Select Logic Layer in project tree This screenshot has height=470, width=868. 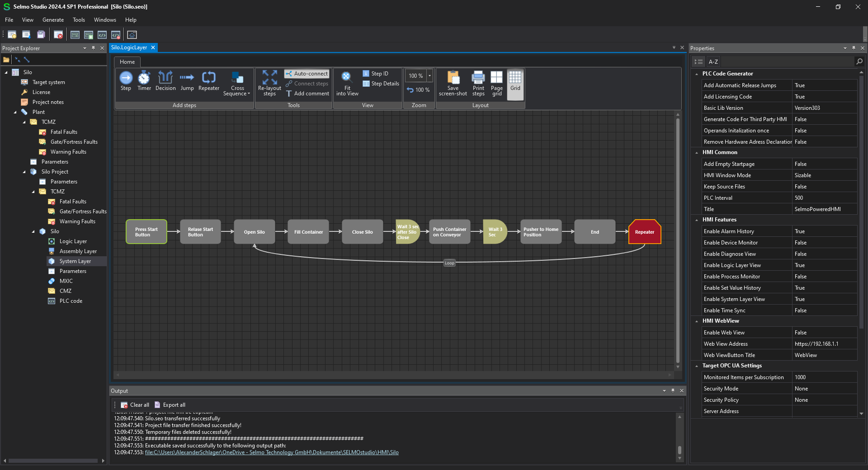click(x=73, y=241)
